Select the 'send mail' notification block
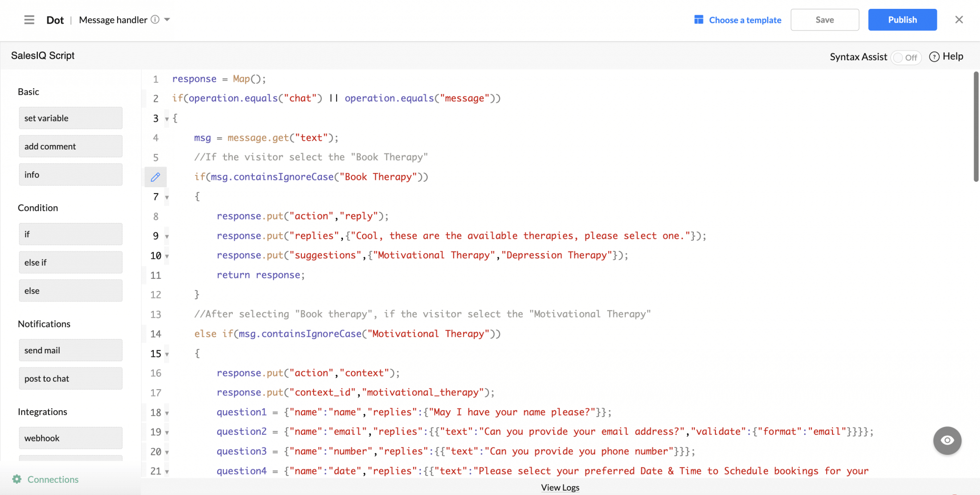 click(x=71, y=350)
